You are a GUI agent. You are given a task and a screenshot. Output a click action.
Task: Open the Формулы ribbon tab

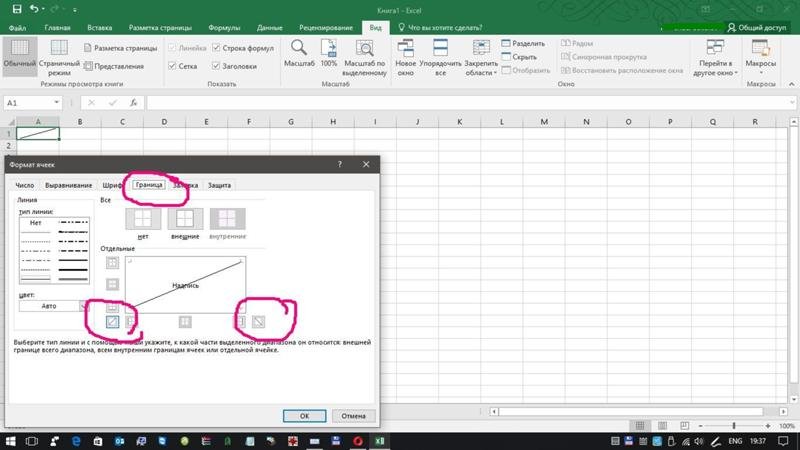[225, 28]
